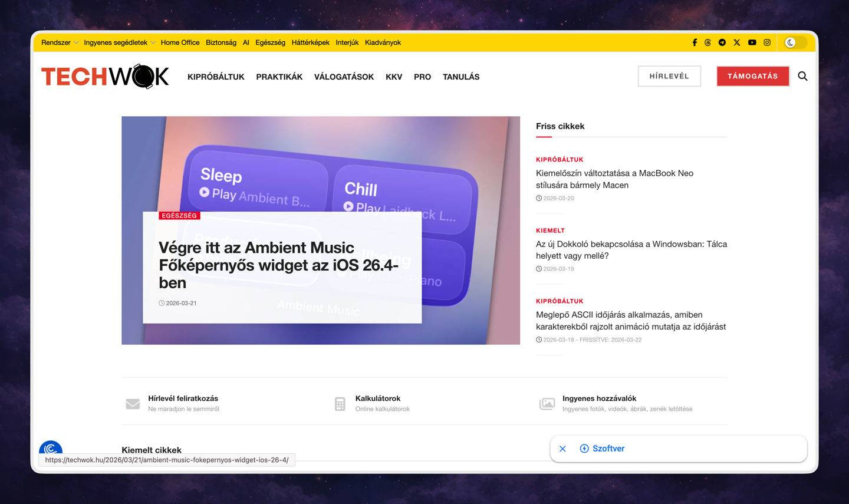Open the AI top menu item
The height and width of the screenshot is (504, 849).
coord(246,42)
